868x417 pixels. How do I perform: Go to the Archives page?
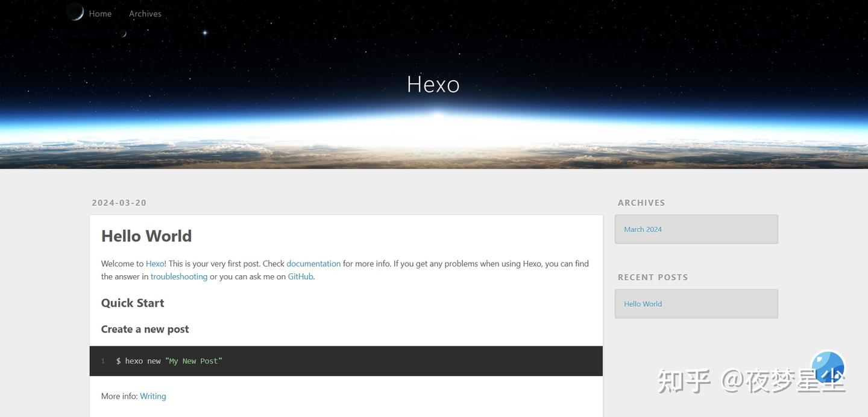(145, 13)
